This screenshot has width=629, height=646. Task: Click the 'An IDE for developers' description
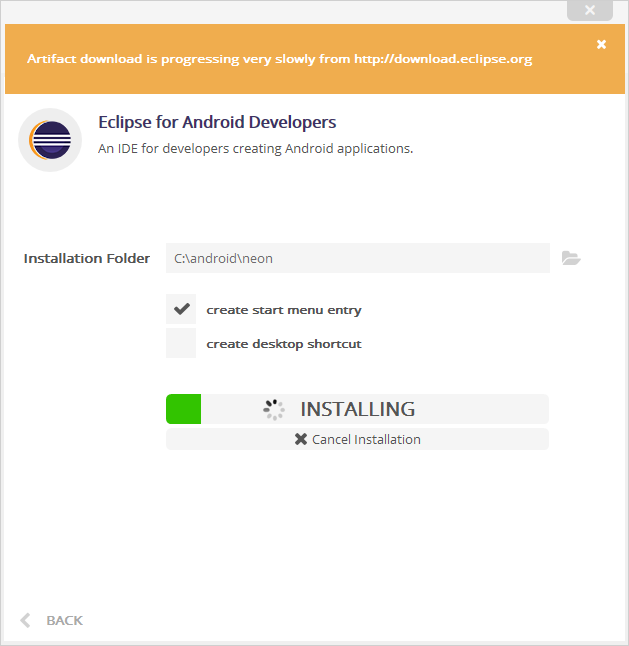[x=255, y=148]
